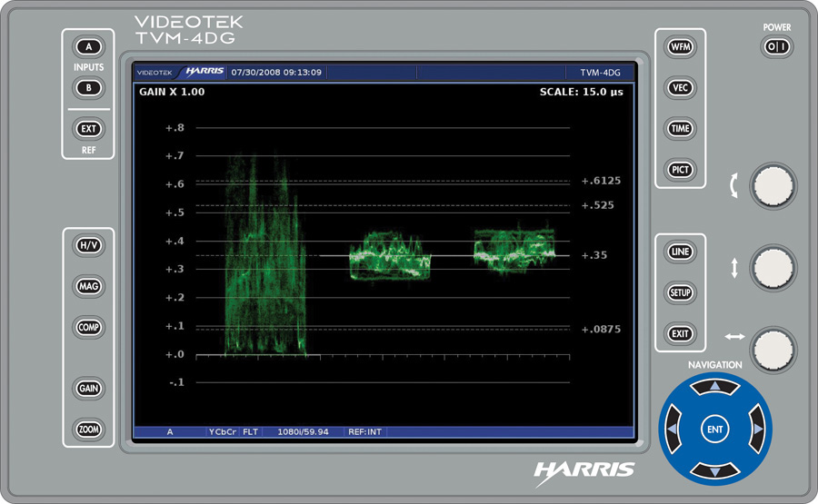Click the 1080i/59.94 format status
This screenshot has height=504, width=818.
pyautogui.click(x=303, y=432)
